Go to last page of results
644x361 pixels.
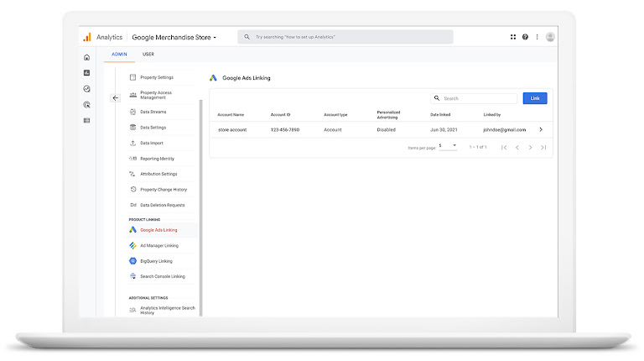tap(543, 147)
